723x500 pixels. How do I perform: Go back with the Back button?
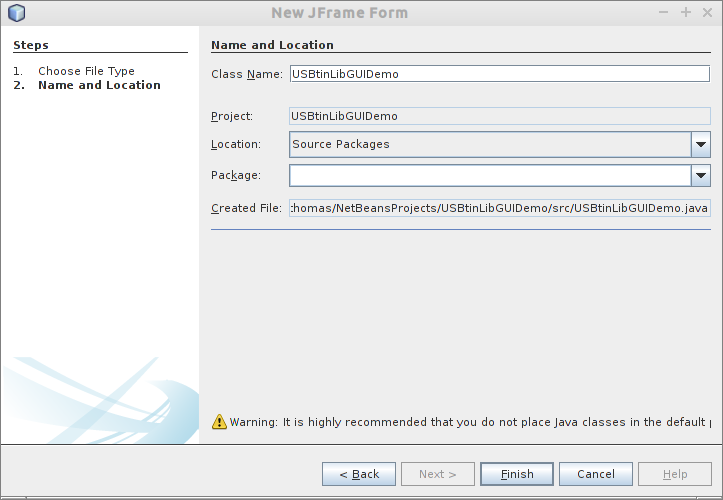pyautogui.click(x=359, y=474)
